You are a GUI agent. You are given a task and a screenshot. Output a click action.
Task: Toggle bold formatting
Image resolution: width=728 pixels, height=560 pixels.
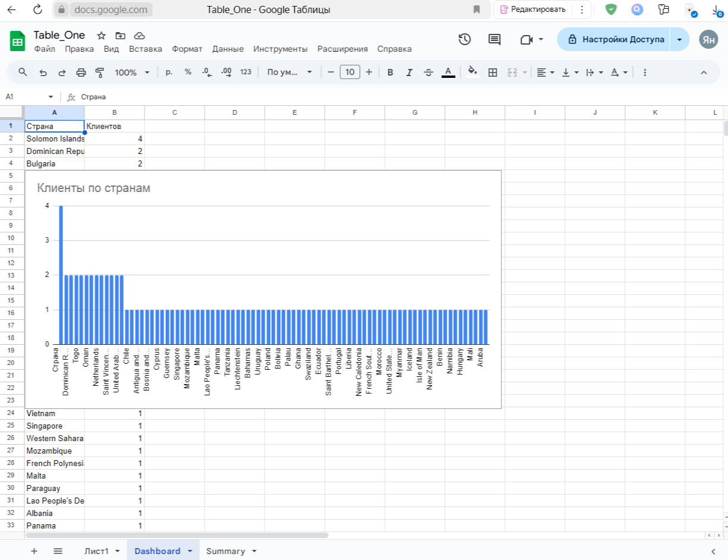pos(390,73)
